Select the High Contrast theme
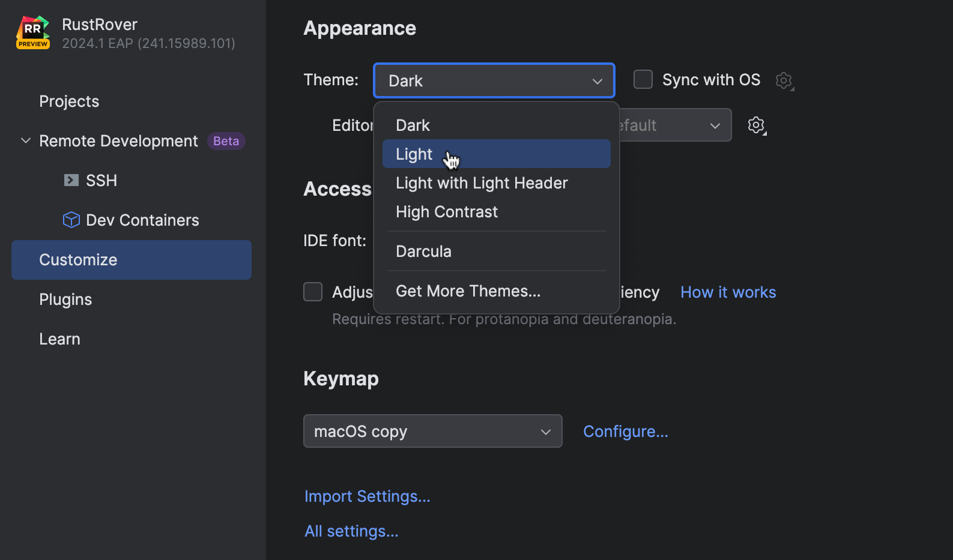The width and height of the screenshot is (953, 560). (x=447, y=212)
